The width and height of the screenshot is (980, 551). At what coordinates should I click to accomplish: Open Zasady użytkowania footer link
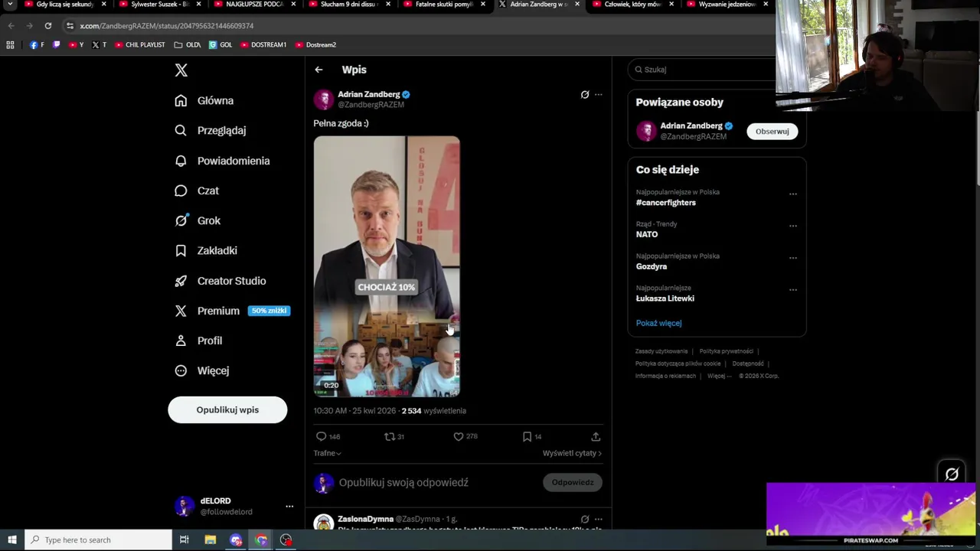[661, 351]
